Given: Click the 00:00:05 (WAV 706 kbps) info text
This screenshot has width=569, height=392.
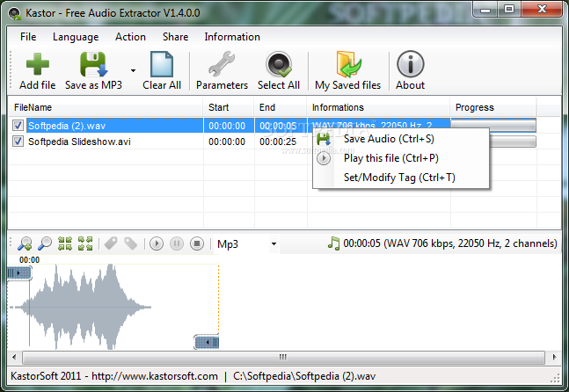Looking at the screenshot, I should (450, 243).
